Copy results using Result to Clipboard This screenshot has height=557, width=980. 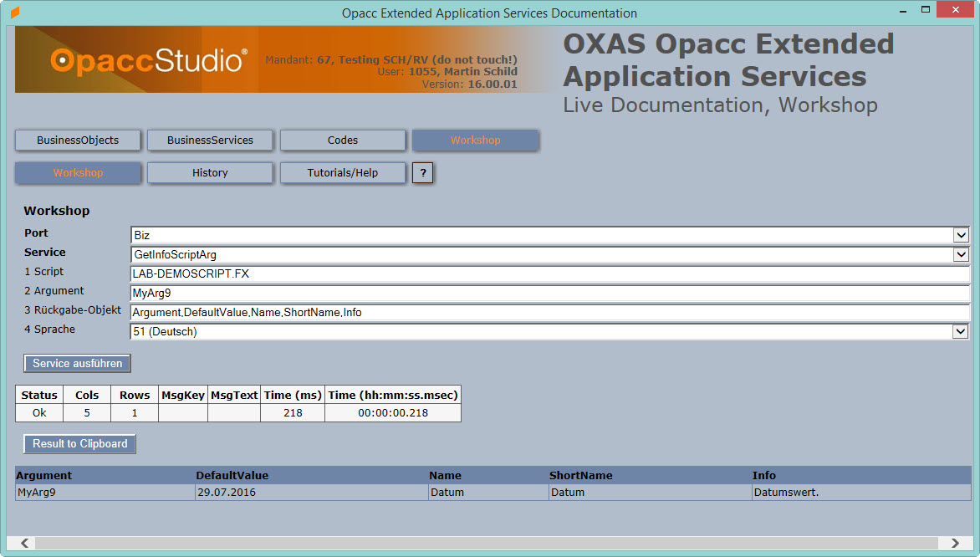(x=80, y=444)
